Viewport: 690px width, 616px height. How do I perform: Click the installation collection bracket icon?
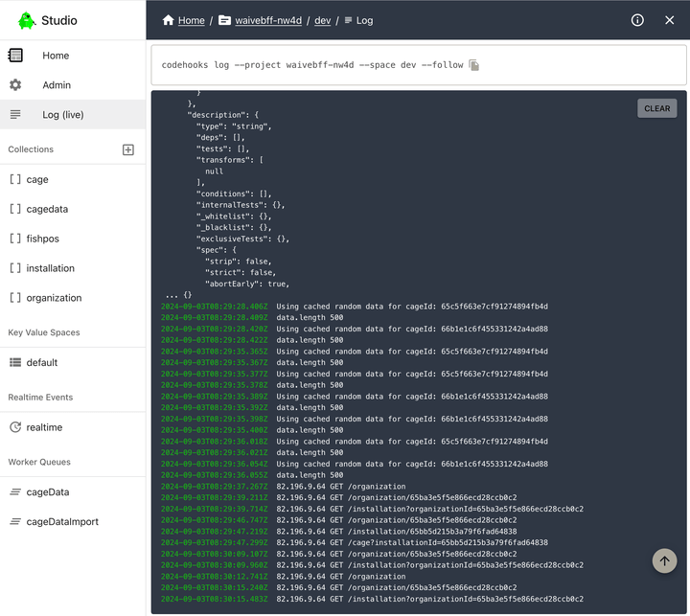(x=15, y=268)
